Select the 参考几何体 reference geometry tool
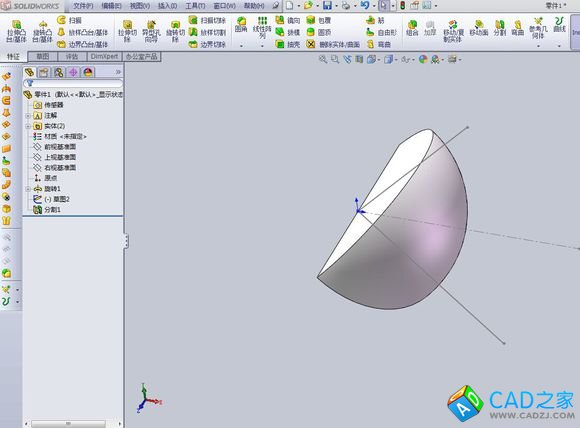 coord(538,28)
